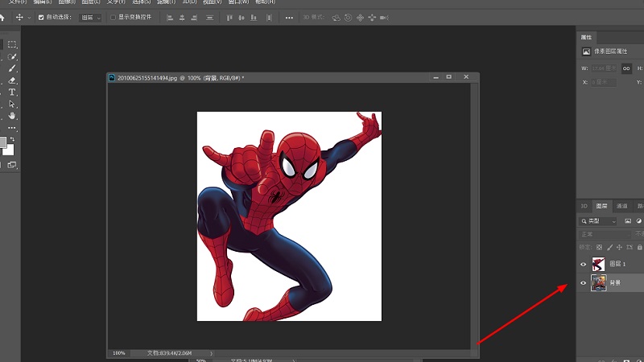This screenshot has width=644, height=362.
Task: Lock artboard nesting icon
Action: click(630, 247)
